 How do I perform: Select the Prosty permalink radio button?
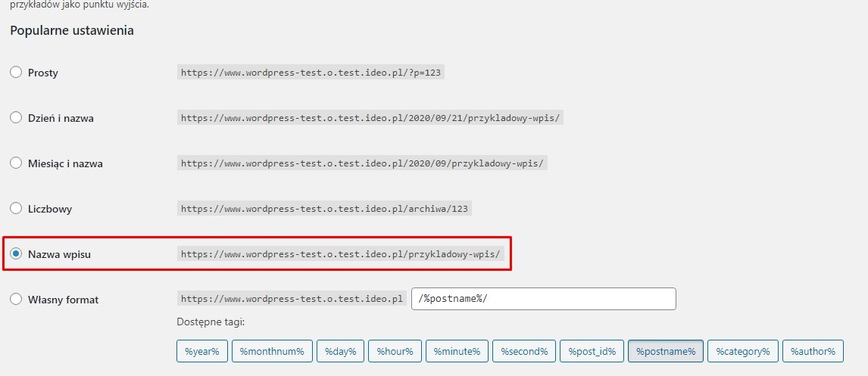coord(16,73)
